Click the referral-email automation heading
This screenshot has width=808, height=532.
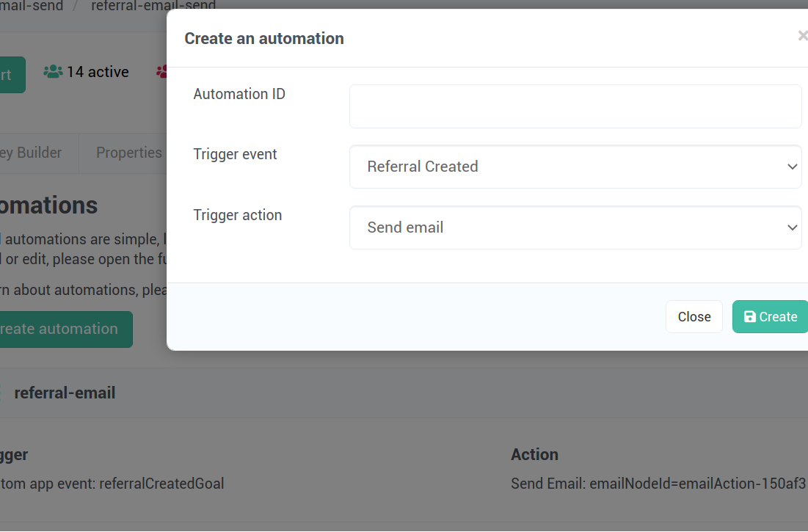[65, 393]
